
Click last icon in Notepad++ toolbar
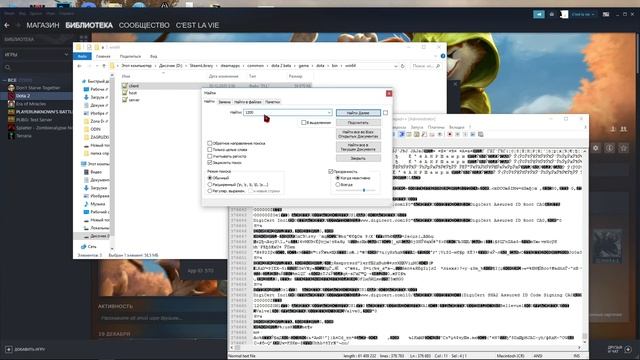(x=481, y=134)
